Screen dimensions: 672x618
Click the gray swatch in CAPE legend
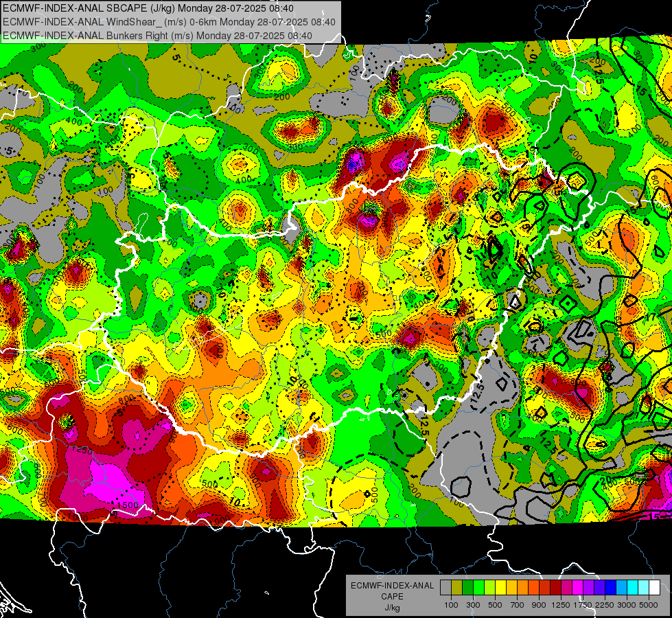pyautogui.click(x=445, y=587)
